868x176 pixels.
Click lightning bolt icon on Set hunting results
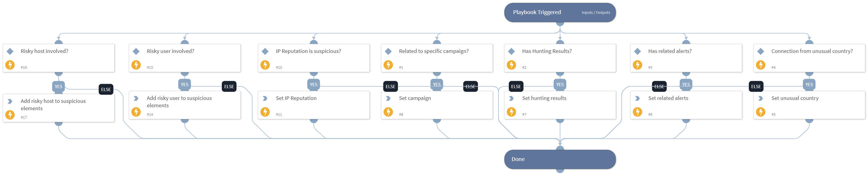(511, 112)
